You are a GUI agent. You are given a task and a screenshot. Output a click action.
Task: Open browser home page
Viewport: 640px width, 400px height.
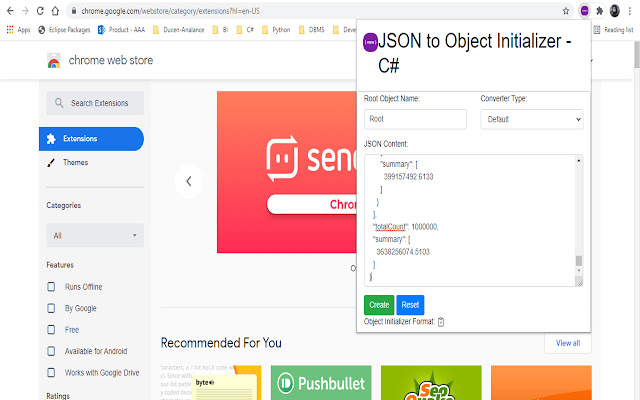pos(55,11)
